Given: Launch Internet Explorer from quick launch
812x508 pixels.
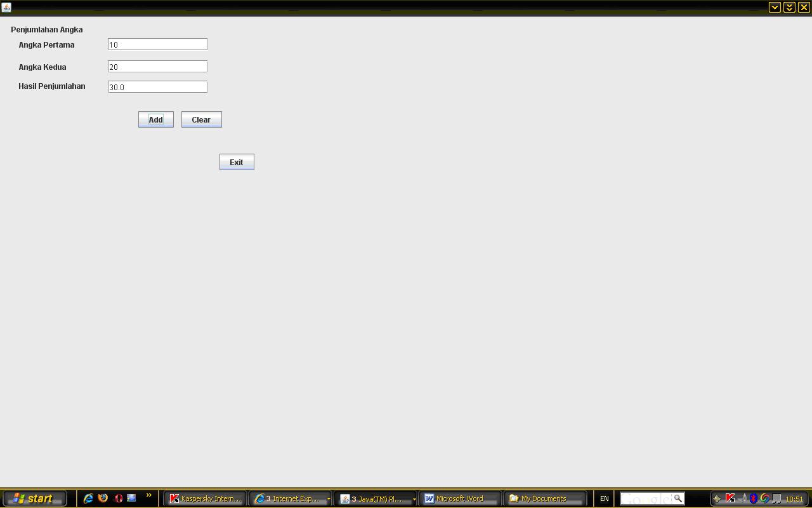Looking at the screenshot, I should coord(88,498).
